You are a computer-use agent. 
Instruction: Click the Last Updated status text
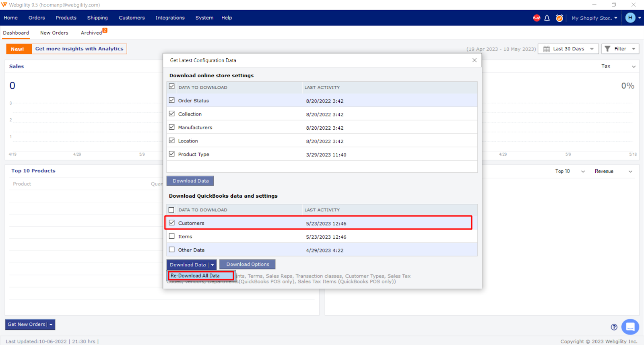point(52,341)
